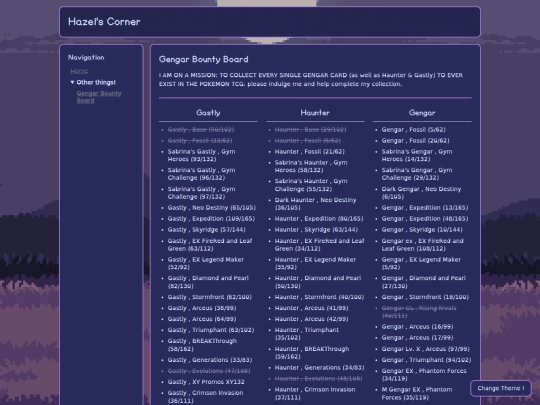Click Dark Gengar, Neo Destiny (6/105)

pyautogui.click(x=421, y=193)
